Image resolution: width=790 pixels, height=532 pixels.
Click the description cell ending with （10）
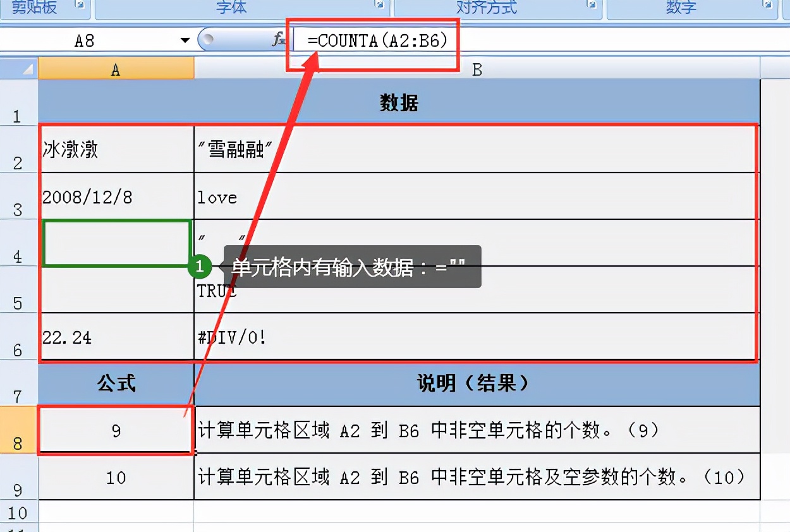click(x=477, y=476)
